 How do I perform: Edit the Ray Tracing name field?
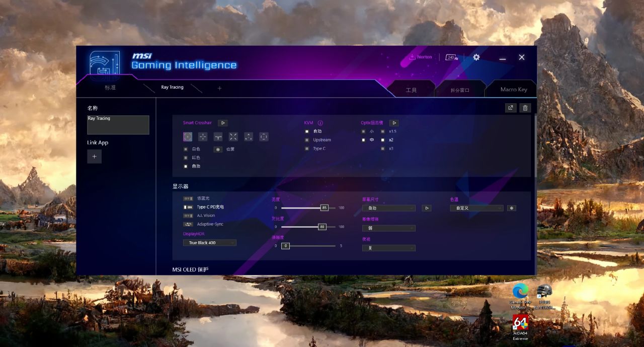point(118,125)
